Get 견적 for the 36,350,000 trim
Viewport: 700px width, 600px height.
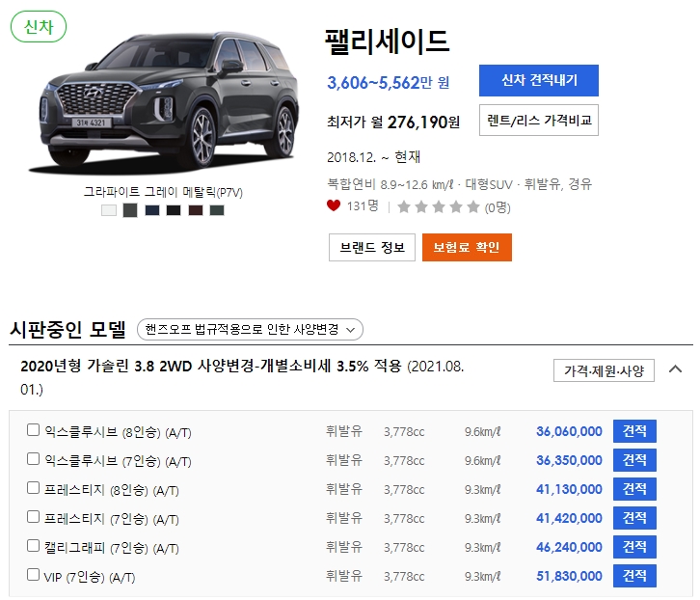pos(634,460)
